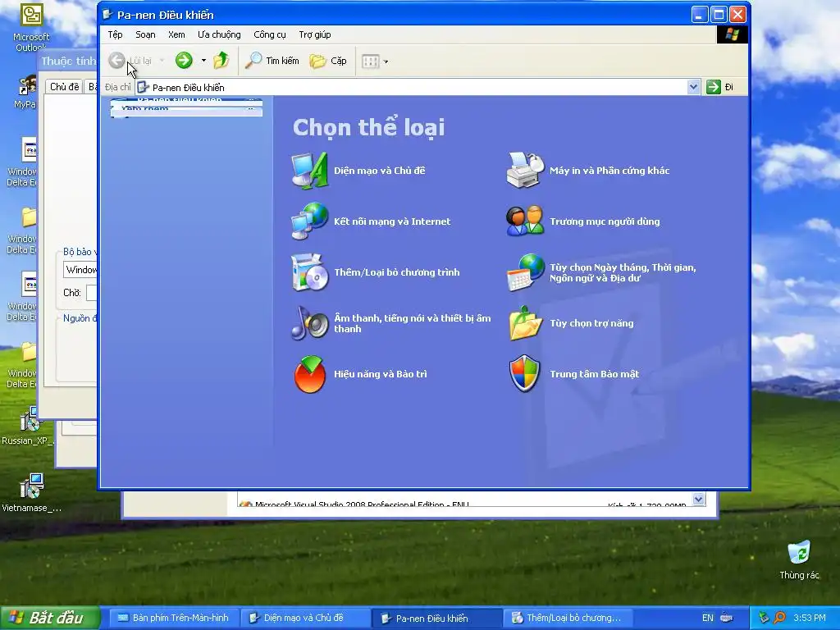Viewport: 840px width, 630px height.
Task: Open the Russian_XP desktop icon
Action: (28, 426)
